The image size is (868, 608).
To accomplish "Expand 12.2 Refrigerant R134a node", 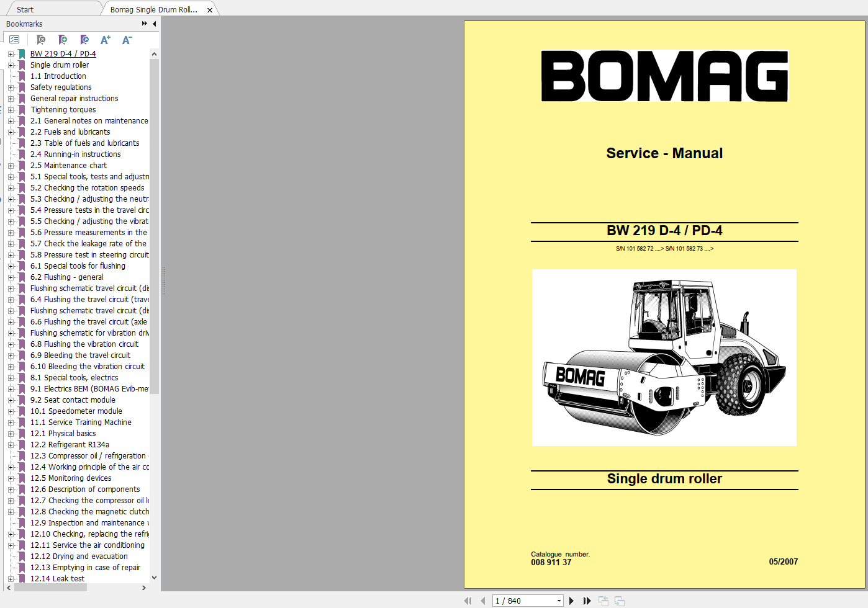I will click(11, 445).
